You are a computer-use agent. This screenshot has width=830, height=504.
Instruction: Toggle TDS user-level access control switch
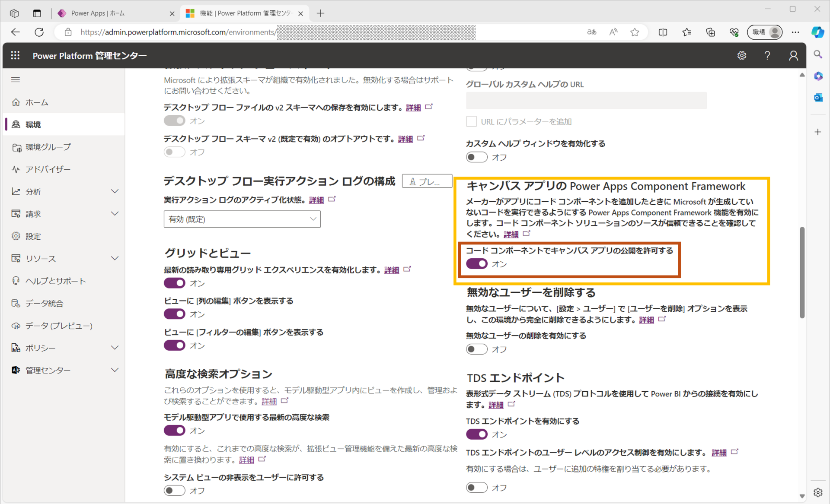pyautogui.click(x=476, y=487)
